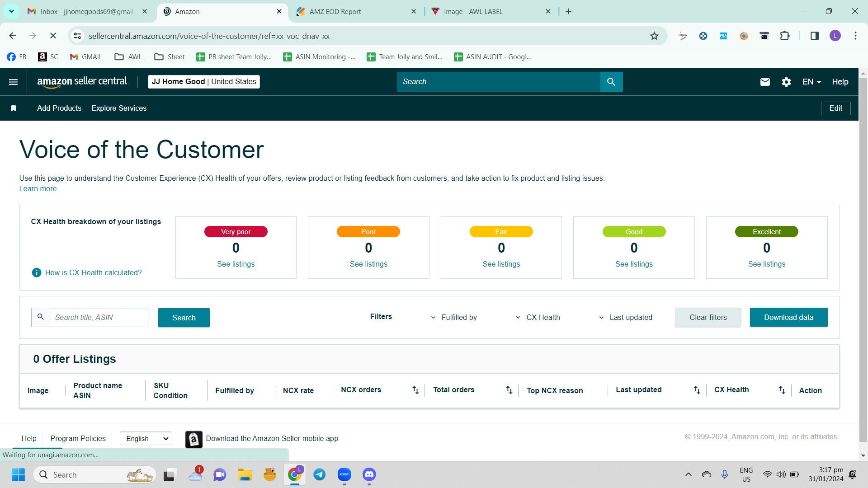Open the messages envelope icon
The width and height of the screenshot is (868, 488).
(x=765, y=82)
